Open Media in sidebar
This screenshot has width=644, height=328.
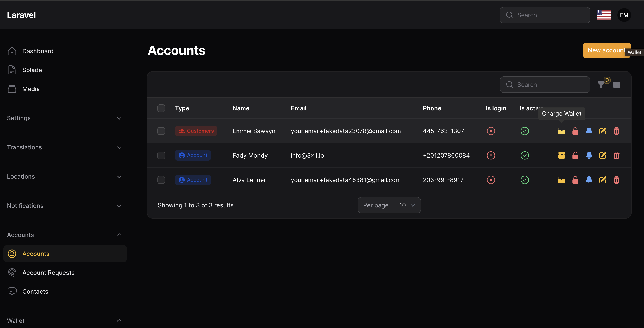[65, 89]
